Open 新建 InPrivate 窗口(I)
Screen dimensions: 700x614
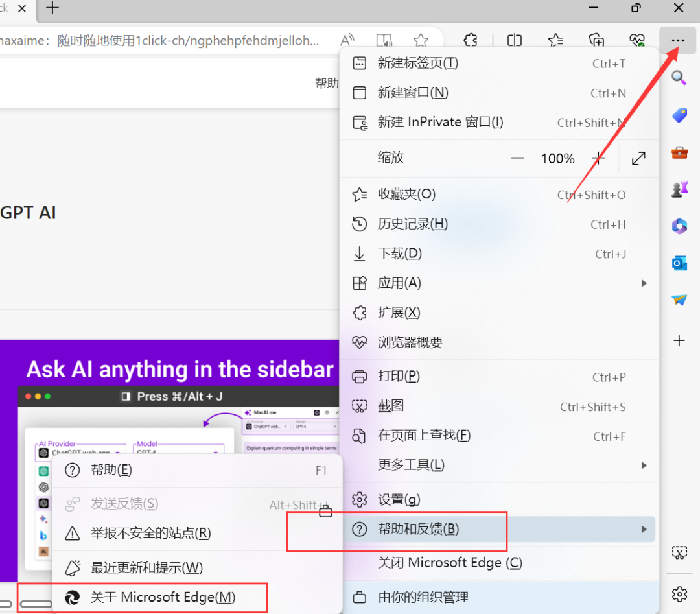point(499,123)
